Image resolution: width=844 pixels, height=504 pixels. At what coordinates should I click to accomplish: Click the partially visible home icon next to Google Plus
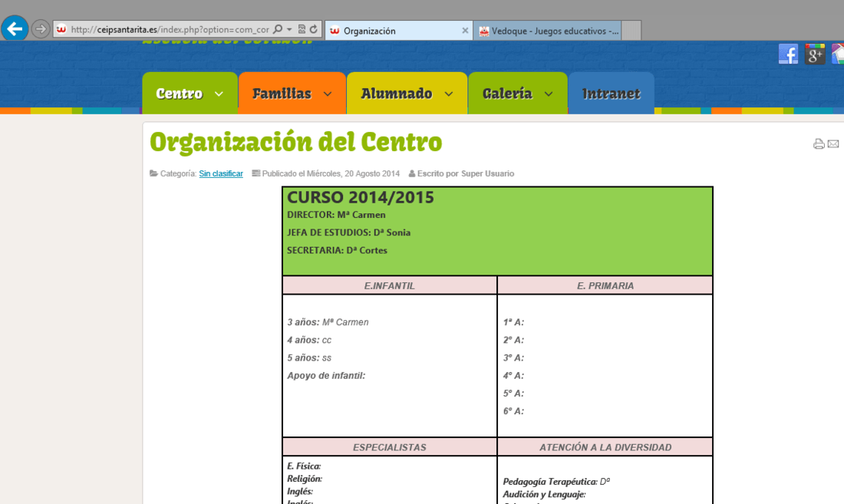click(x=838, y=54)
